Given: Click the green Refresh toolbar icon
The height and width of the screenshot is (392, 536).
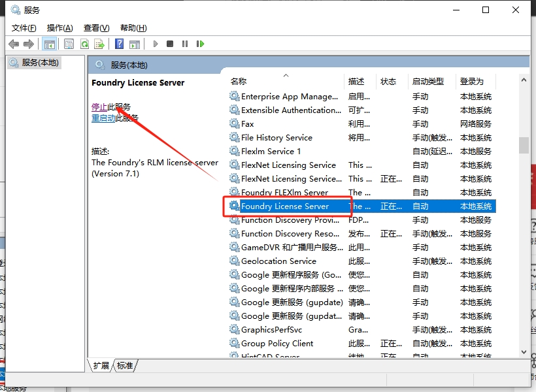Looking at the screenshot, I should point(84,44).
